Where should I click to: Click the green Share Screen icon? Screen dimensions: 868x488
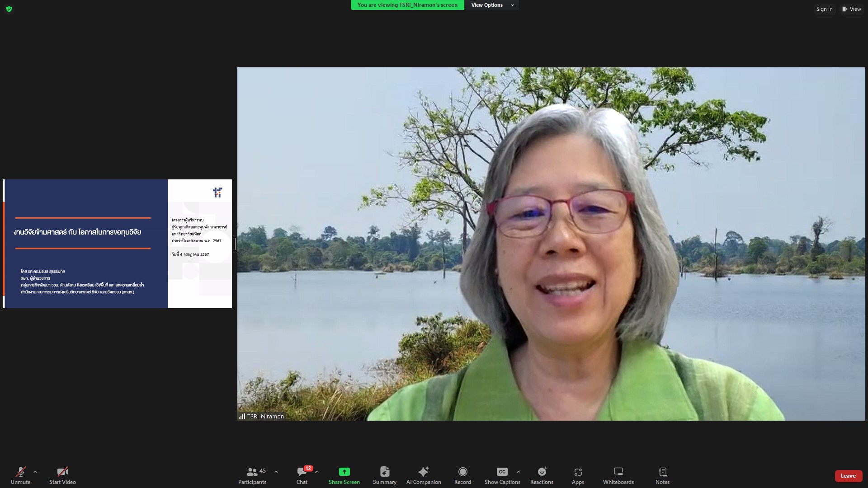(x=344, y=472)
